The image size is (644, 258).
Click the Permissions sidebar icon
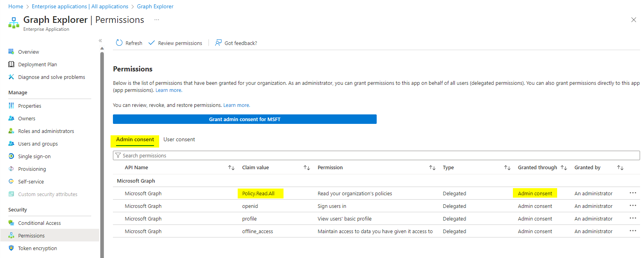tap(11, 236)
